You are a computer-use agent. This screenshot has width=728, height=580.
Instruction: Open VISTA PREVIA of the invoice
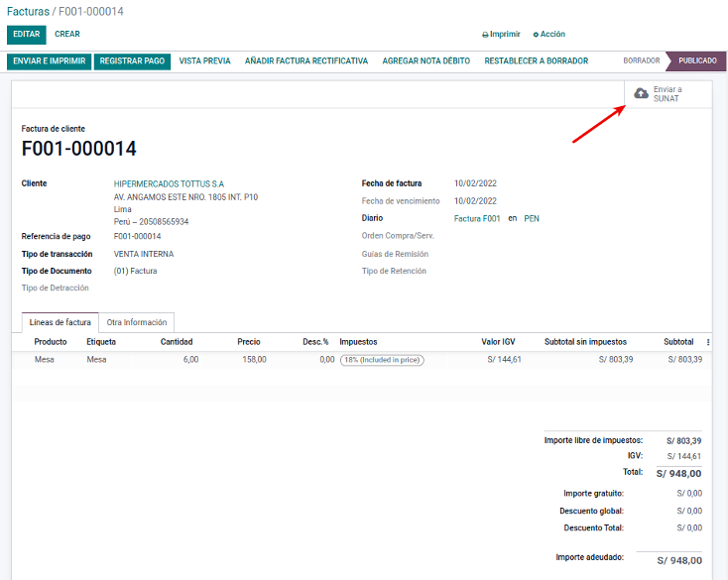204,61
